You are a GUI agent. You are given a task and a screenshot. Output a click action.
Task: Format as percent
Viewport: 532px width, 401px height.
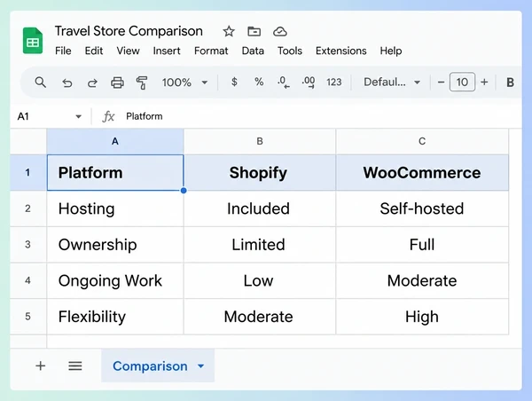click(x=259, y=82)
